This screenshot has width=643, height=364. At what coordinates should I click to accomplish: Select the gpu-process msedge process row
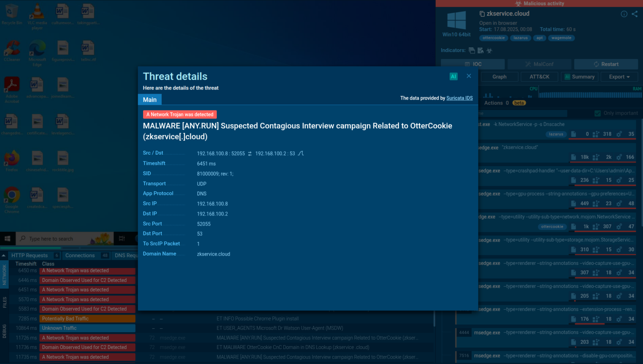557,198
